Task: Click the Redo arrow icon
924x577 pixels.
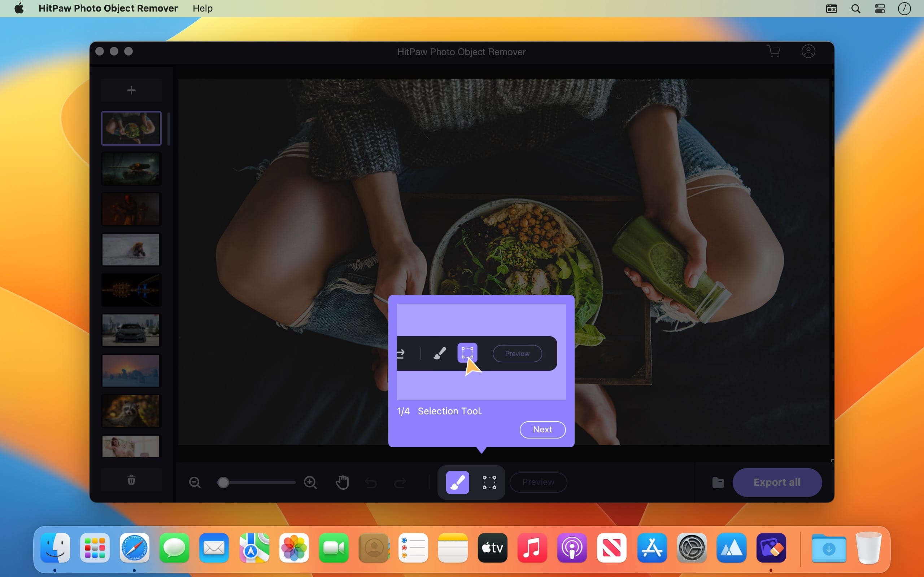Action: pyautogui.click(x=400, y=481)
